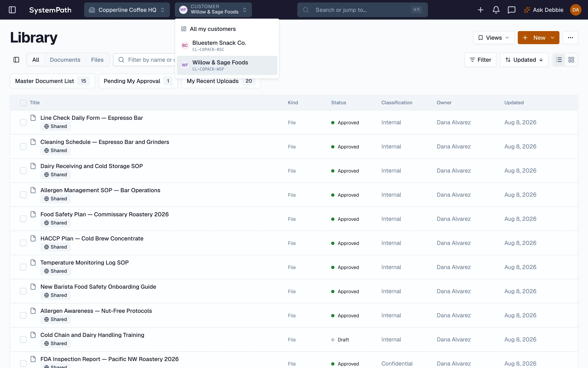Viewport: 588px width, 368px height.
Task: Select all rows with header checkbox
Action: tap(23, 103)
